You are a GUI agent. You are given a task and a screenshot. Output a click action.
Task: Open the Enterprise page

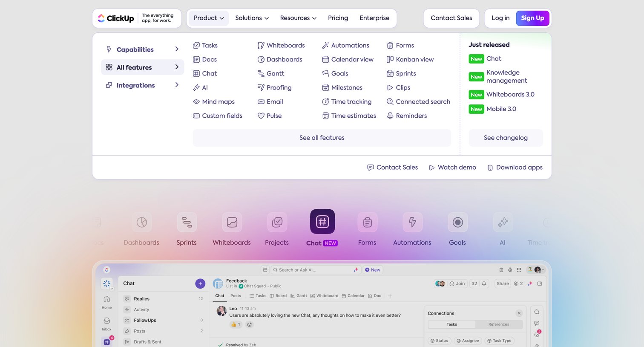(374, 18)
